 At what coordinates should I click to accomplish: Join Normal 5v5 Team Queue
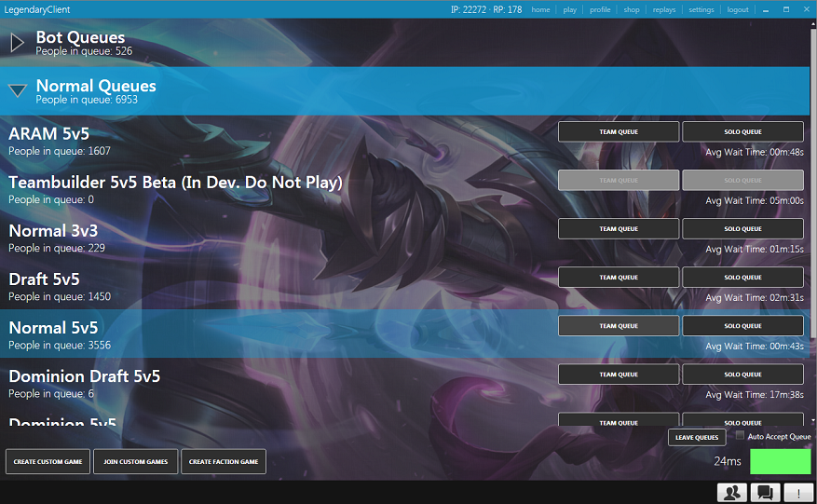pyautogui.click(x=619, y=326)
